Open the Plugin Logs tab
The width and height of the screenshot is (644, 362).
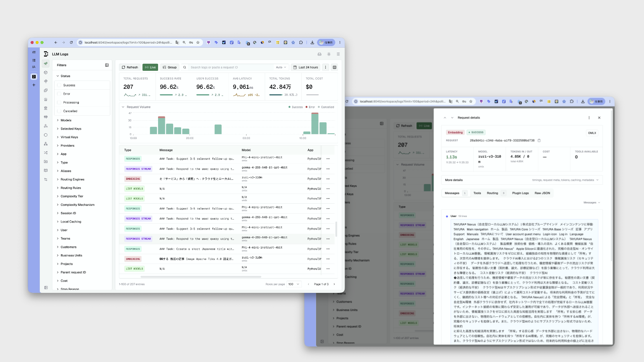520,193
